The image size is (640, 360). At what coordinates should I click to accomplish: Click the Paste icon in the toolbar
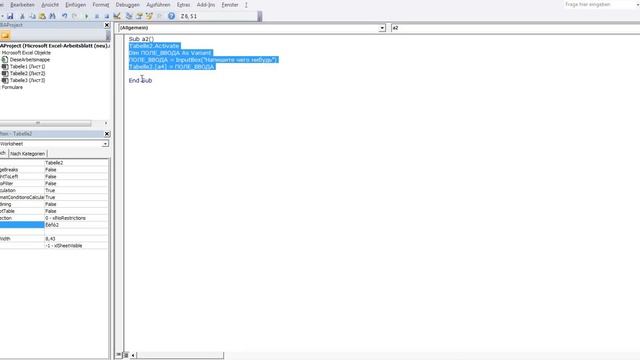click(42, 16)
